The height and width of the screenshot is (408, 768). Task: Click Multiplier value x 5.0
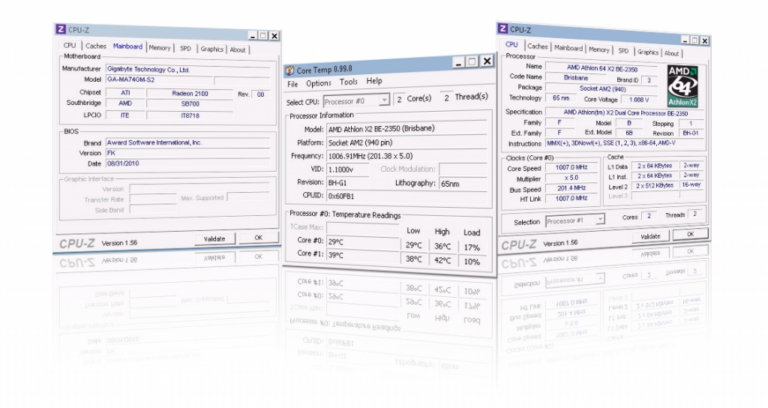point(571,178)
